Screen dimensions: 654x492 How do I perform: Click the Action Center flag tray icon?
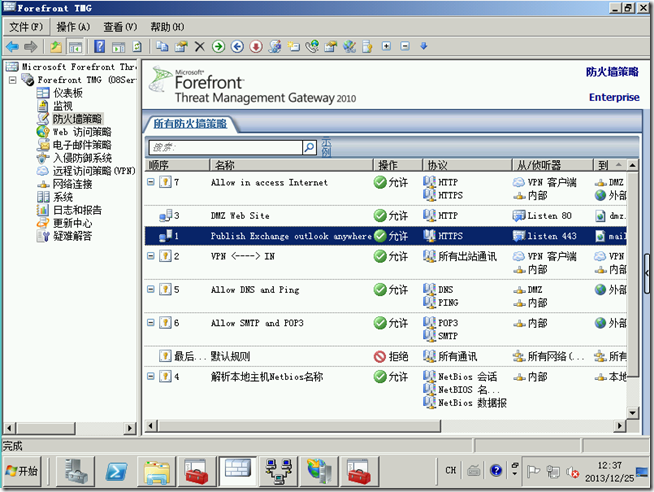tap(533, 472)
